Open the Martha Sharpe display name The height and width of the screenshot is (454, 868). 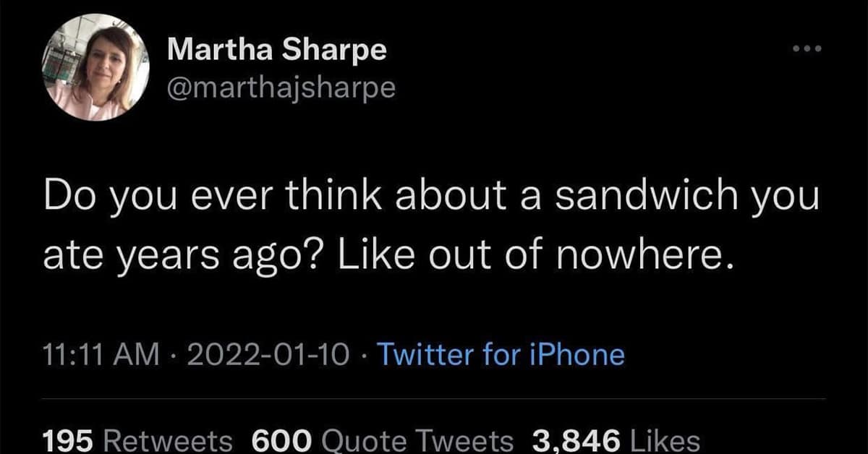277,50
